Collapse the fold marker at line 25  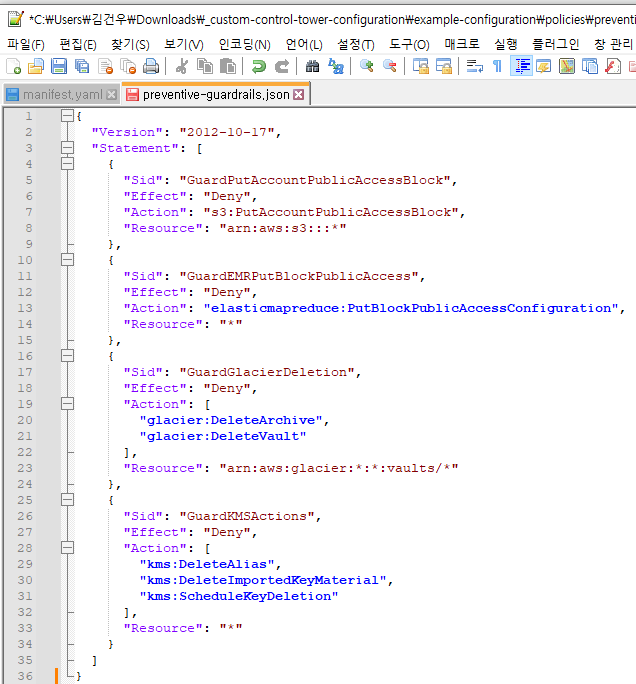[67, 500]
